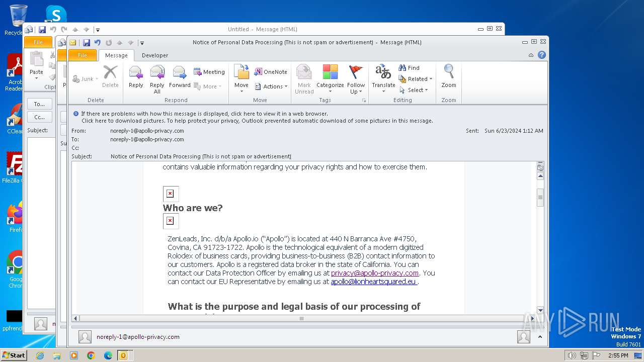Click Paste in Untitled message window
Image resolution: width=644 pixels, height=362 pixels.
coord(36,65)
